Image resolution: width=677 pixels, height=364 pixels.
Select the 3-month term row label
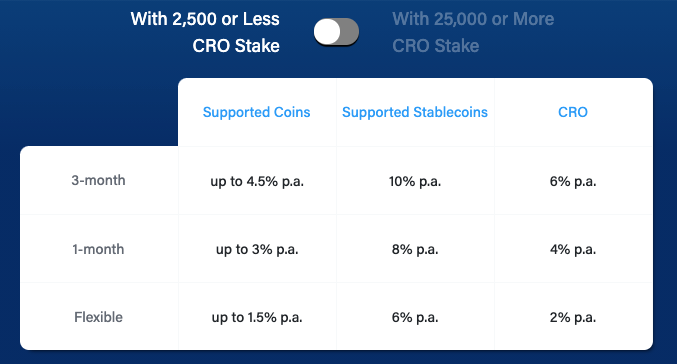[x=98, y=180]
